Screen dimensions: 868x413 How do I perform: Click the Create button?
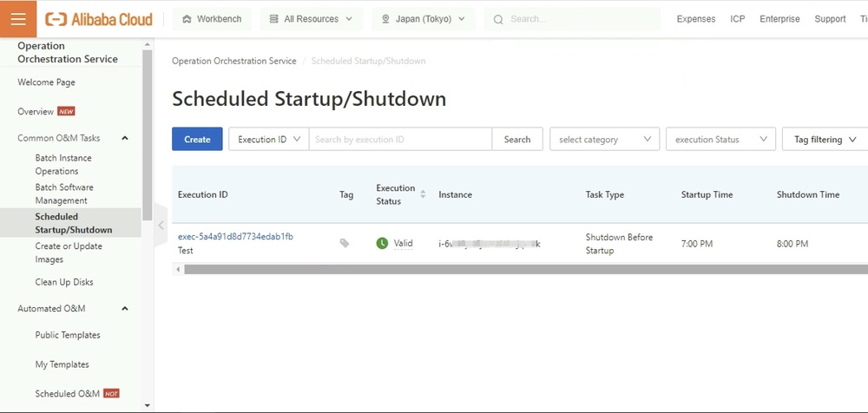pyautogui.click(x=197, y=139)
